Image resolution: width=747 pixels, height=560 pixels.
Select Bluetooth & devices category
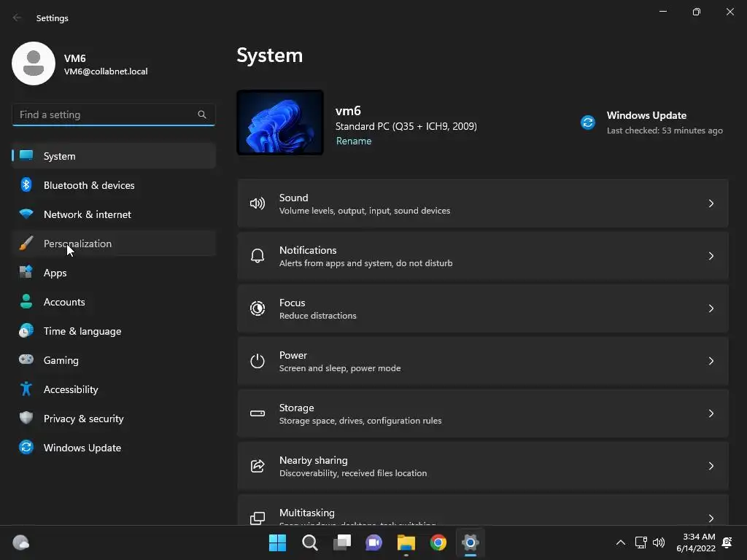(x=114, y=184)
